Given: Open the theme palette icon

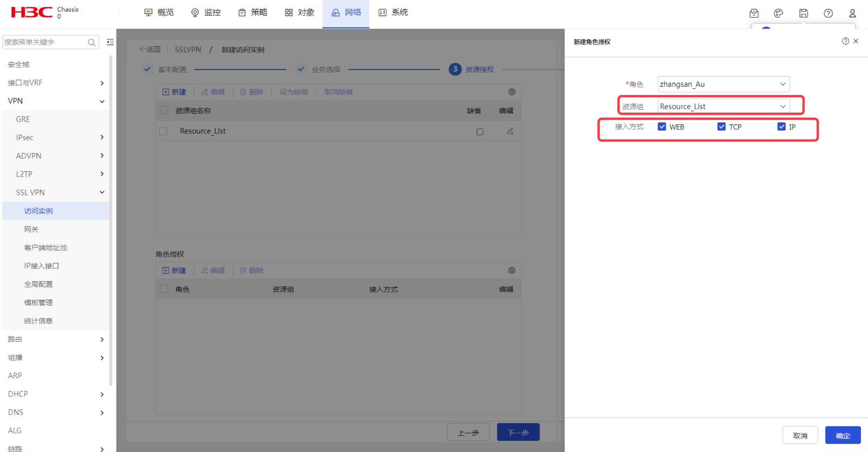Looking at the screenshot, I should [x=778, y=13].
